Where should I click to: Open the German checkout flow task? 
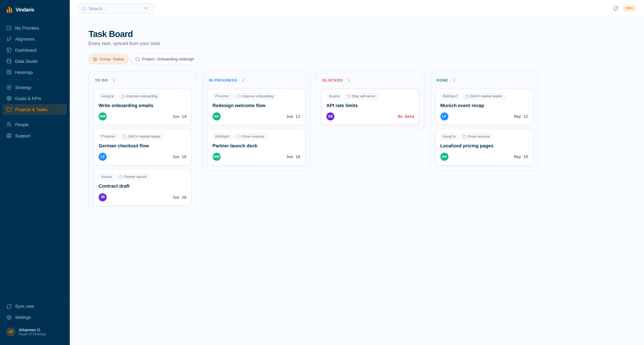[143, 147]
